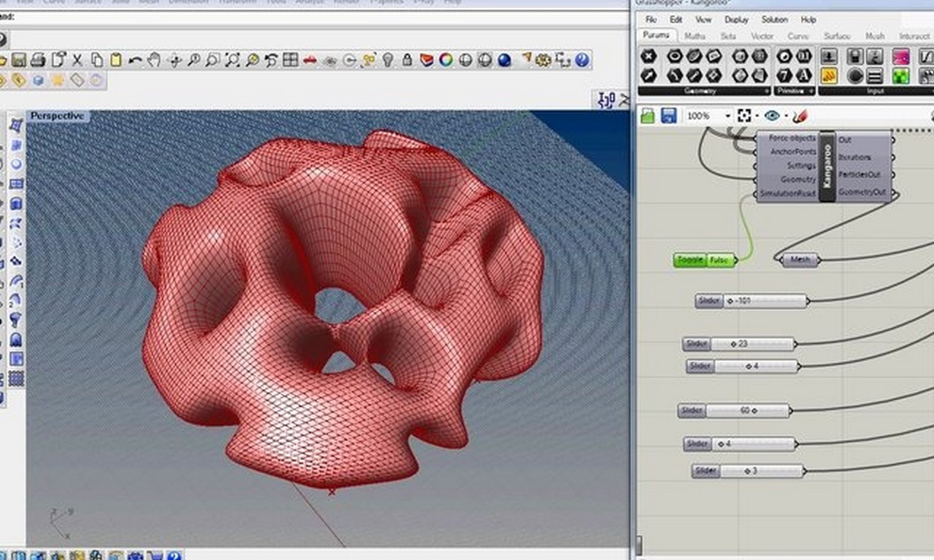This screenshot has width=934, height=560.
Task: Pick the hexagon parameter labeled 7
Action: coord(785,75)
